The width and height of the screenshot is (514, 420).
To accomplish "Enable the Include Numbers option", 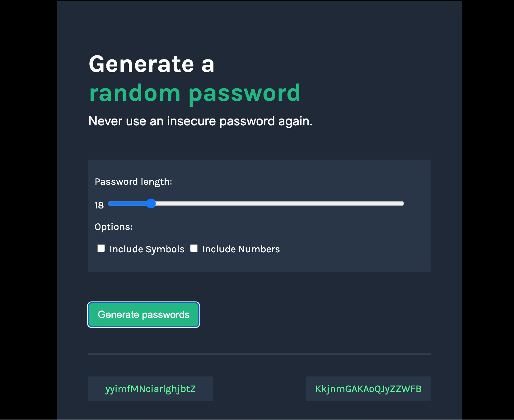I will pos(194,248).
